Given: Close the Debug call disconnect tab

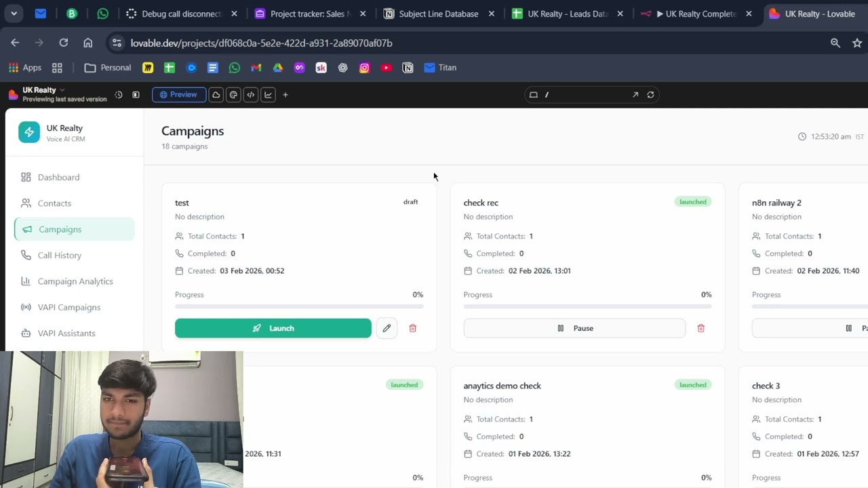Looking at the screenshot, I should tap(234, 14).
